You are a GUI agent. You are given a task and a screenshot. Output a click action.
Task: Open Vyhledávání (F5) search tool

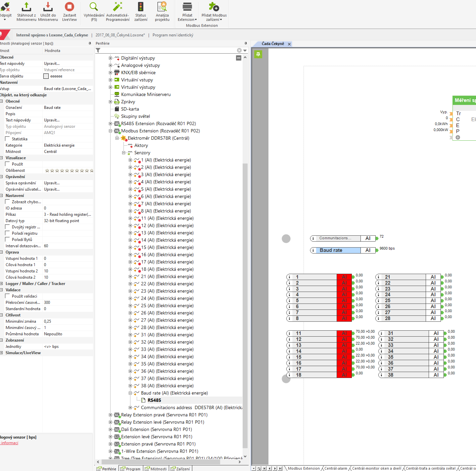(x=94, y=12)
